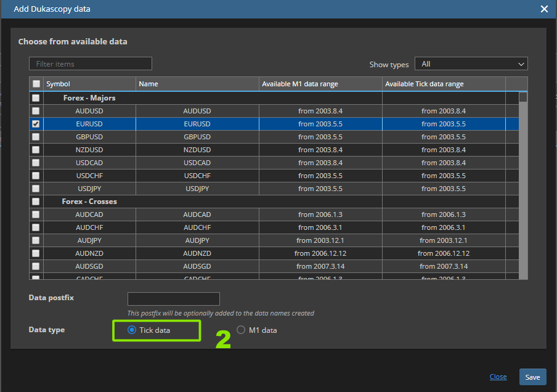Click the USDCAD name cell
The image size is (557, 392).
coord(197,163)
